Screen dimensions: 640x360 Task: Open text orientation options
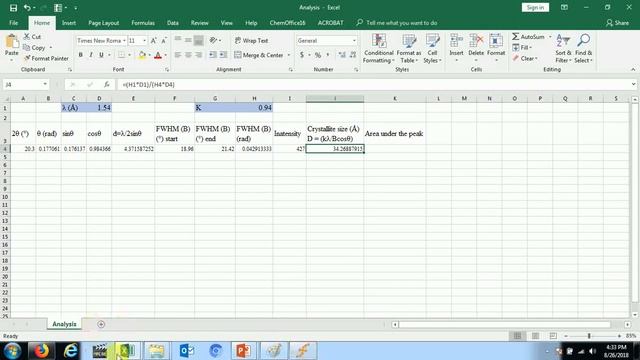pyautogui.click(x=215, y=40)
